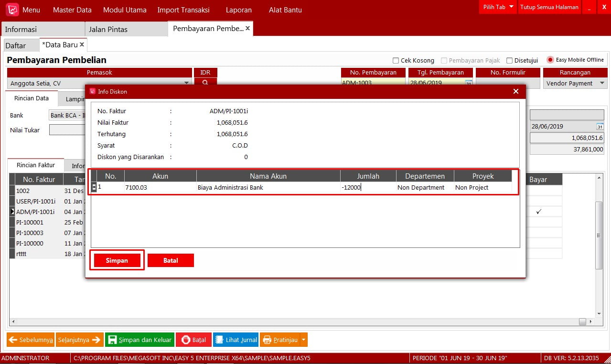This screenshot has height=364, width=611.
Task: Open the Rancangan Vendor Payment dropdown
Action: [602, 83]
